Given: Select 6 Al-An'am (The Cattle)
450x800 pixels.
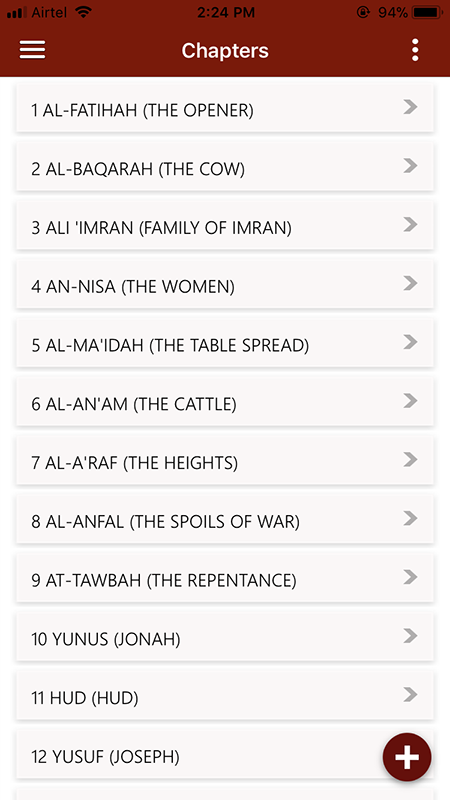Looking at the screenshot, I should coord(225,402).
